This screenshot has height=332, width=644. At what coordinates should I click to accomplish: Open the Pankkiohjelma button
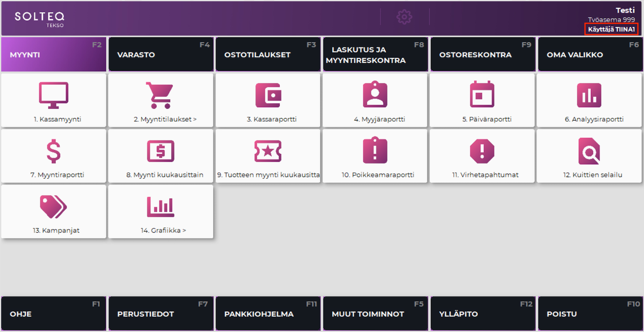point(268,314)
